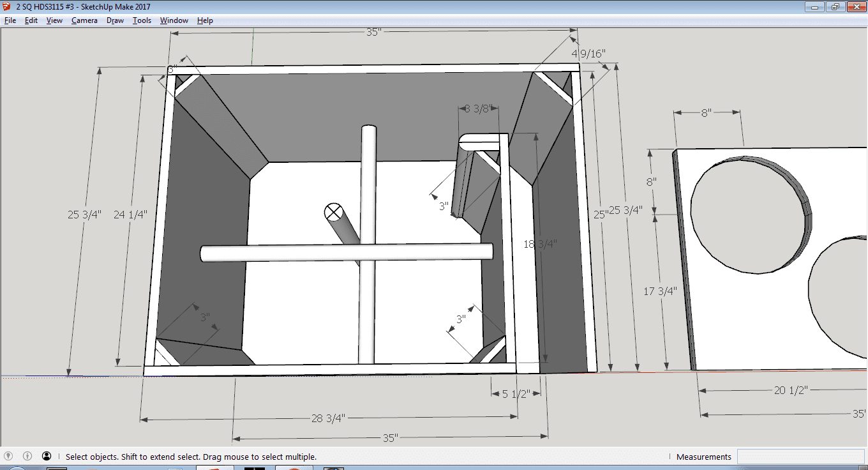This screenshot has height=470, width=868.
Task: Select the horizontal round brace inside the box
Action: click(347, 252)
